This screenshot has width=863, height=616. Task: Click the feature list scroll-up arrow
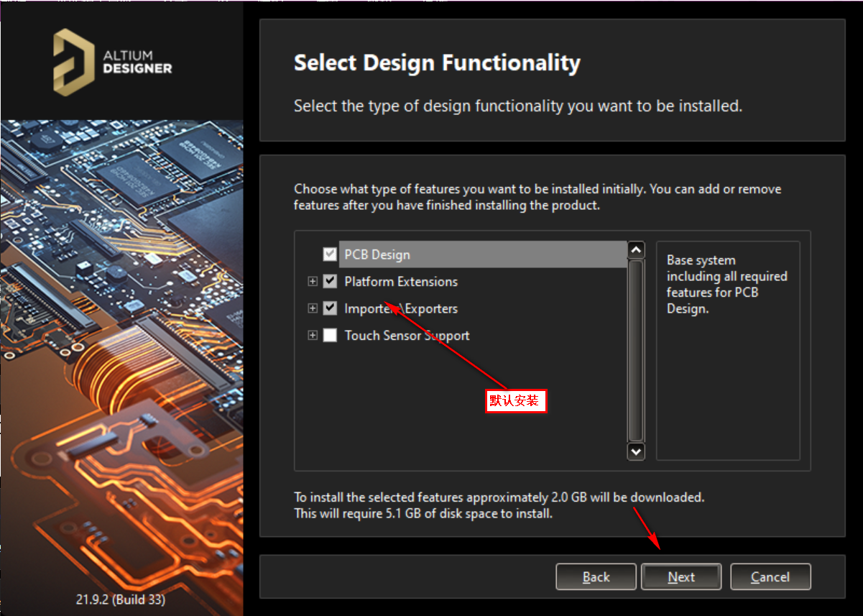(636, 250)
